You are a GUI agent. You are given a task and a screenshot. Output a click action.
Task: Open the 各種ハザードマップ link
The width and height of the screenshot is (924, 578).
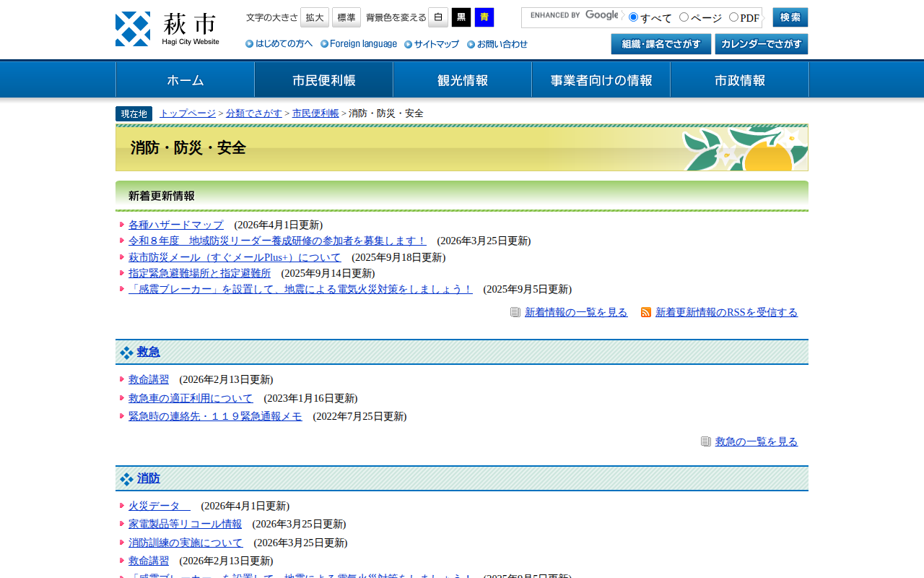click(x=176, y=225)
